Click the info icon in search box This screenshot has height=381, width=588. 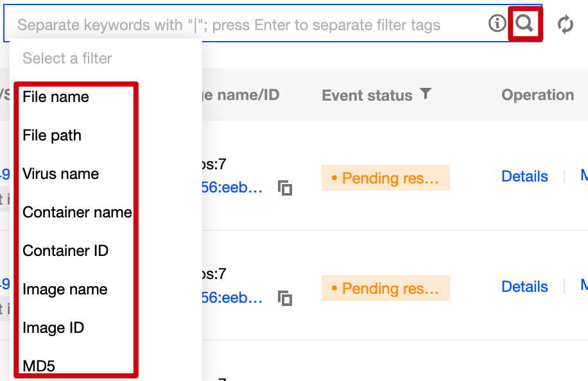coord(497,24)
